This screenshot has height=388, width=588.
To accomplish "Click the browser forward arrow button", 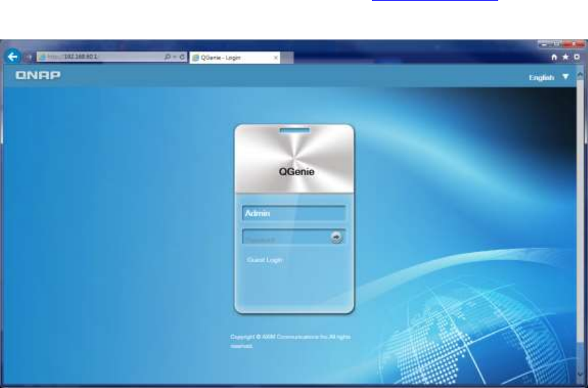I will pos(29,57).
